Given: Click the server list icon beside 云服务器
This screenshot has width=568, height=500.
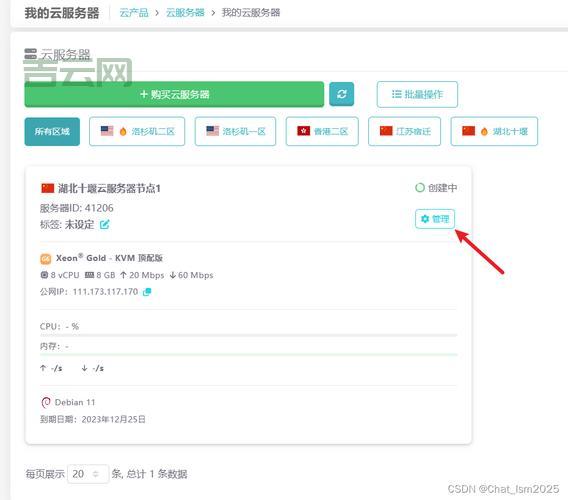Looking at the screenshot, I should 30,54.
